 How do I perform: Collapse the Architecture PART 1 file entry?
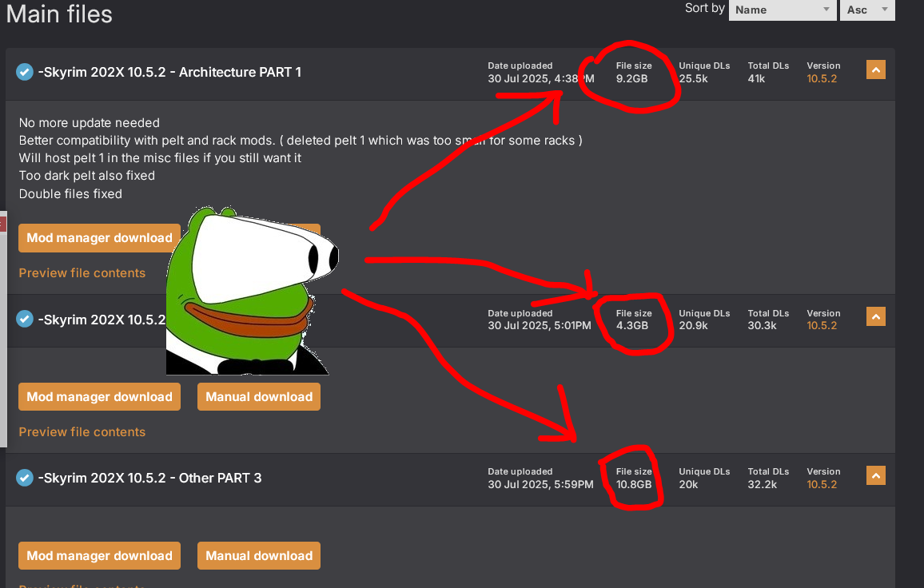click(876, 70)
